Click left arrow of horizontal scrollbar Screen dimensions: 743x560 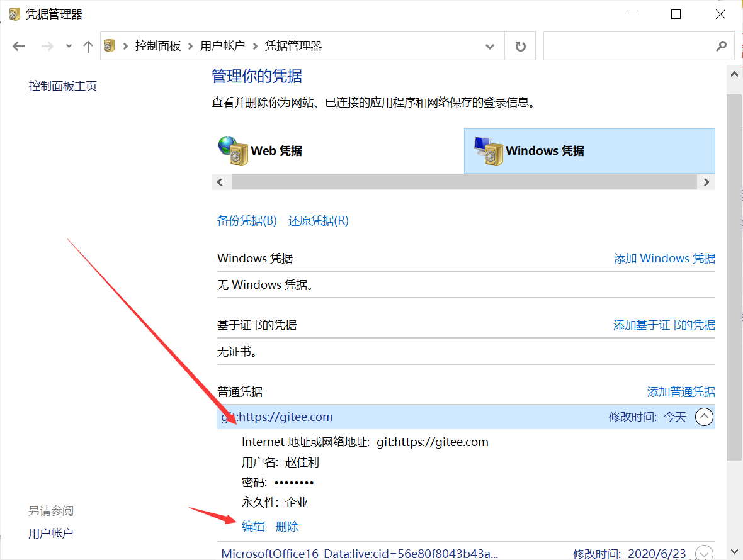(220, 182)
